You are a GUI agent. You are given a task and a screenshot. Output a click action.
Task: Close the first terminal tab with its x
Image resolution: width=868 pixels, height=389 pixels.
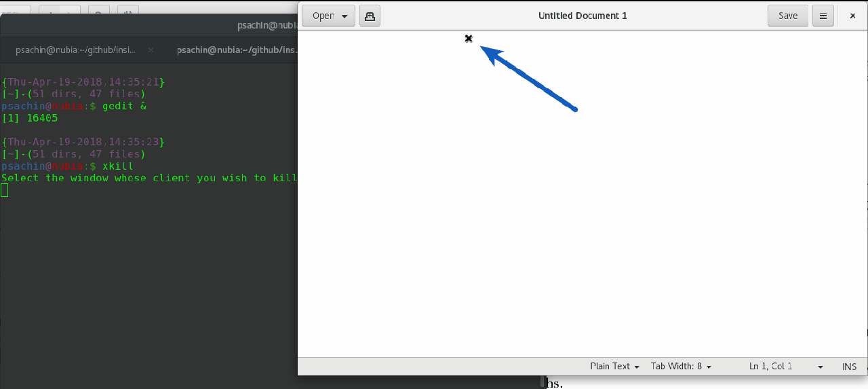[x=151, y=50]
